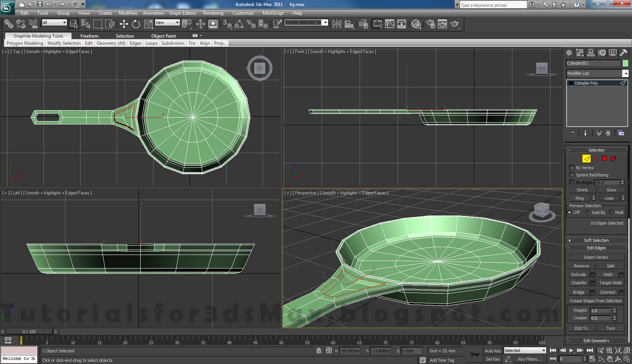Choose SubObj preview selection radio
The image size is (632, 364).
[x=588, y=212]
